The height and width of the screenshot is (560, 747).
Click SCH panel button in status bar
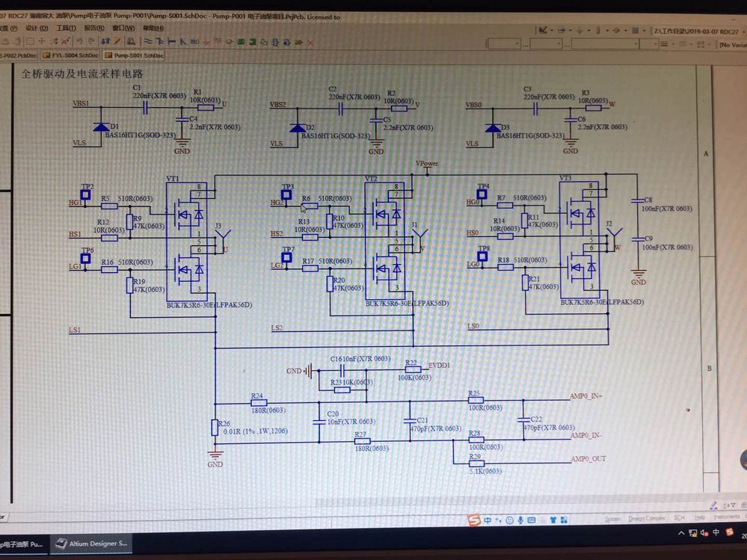pos(680,518)
